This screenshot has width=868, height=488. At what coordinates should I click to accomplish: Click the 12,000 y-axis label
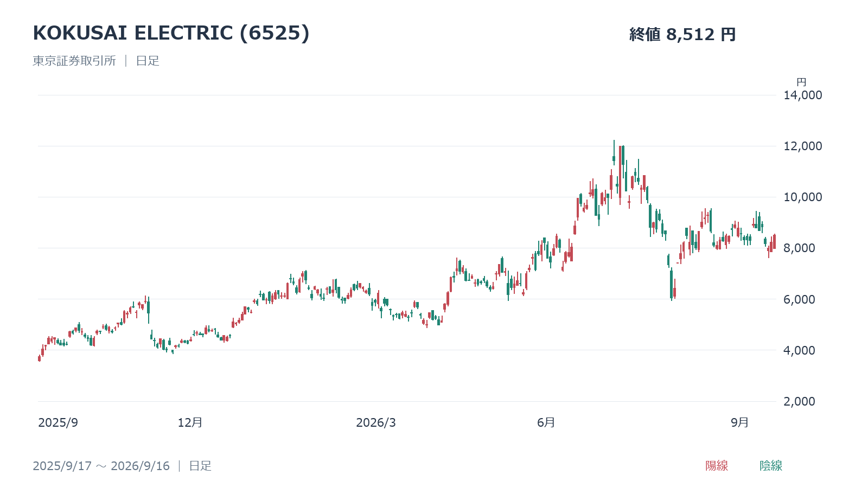point(803,146)
